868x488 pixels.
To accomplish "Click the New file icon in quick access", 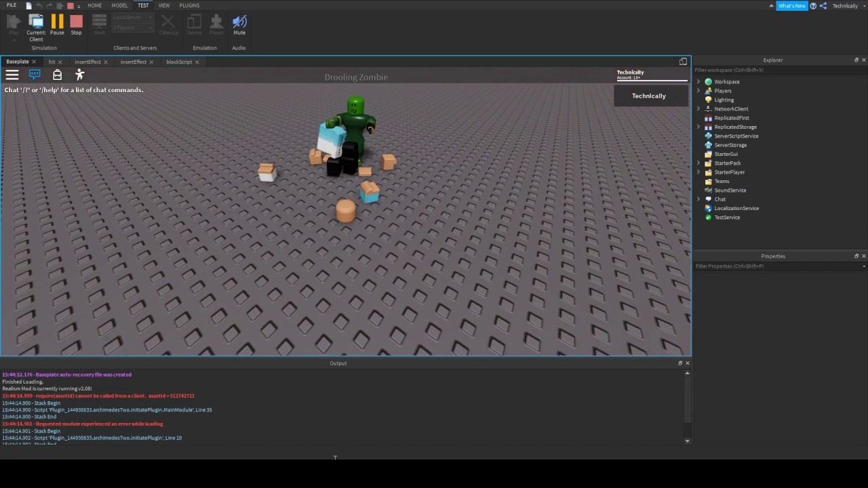I will [x=28, y=5].
